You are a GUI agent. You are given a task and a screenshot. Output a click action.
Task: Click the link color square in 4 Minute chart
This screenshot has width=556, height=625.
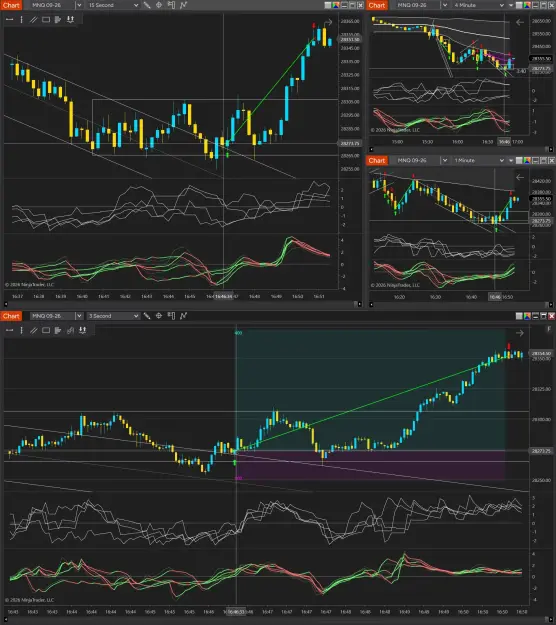click(x=527, y=5)
